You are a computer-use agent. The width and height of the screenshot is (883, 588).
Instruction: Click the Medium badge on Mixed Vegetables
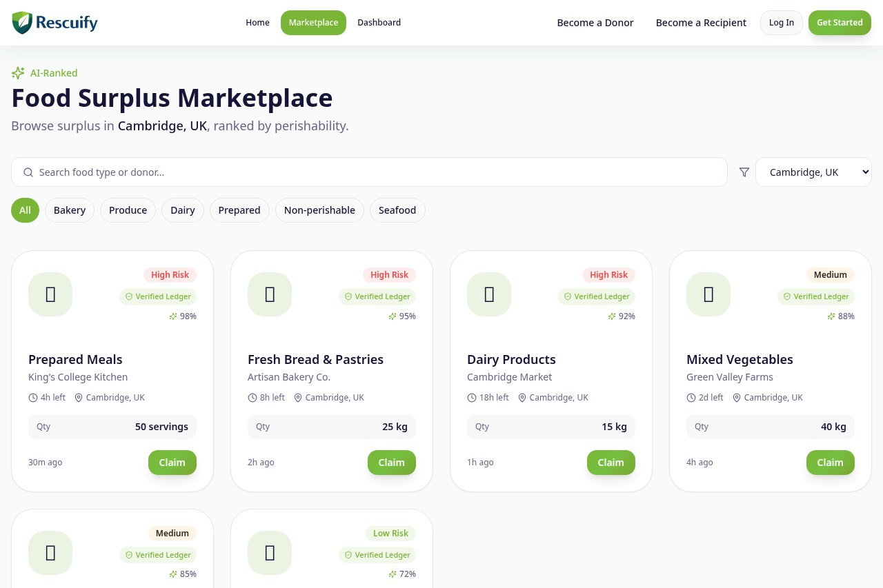(x=831, y=275)
